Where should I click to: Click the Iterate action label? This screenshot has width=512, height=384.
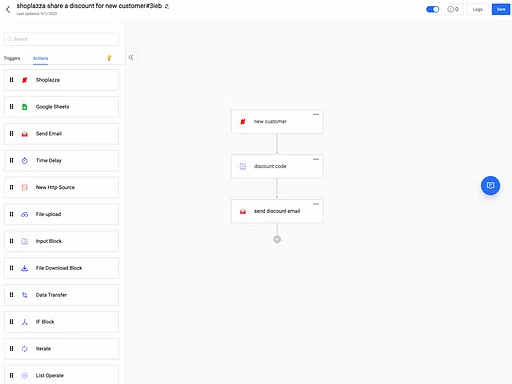[43, 349]
